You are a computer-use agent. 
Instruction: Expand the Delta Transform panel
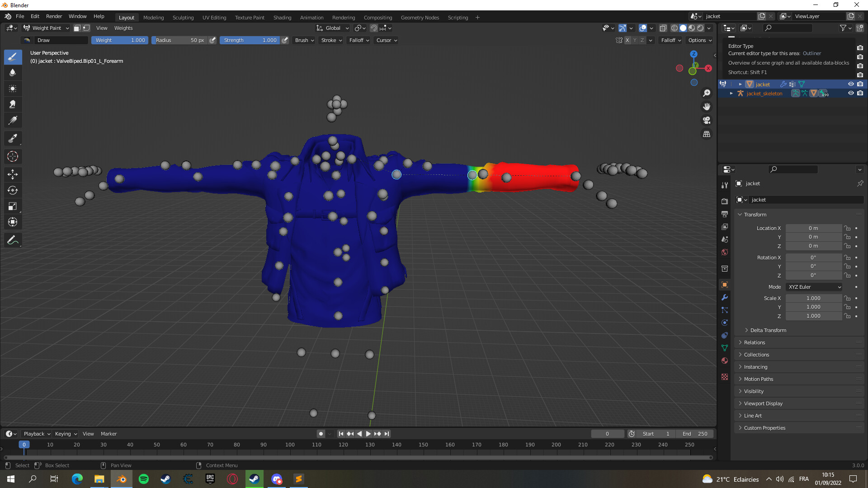coord(768,330)
